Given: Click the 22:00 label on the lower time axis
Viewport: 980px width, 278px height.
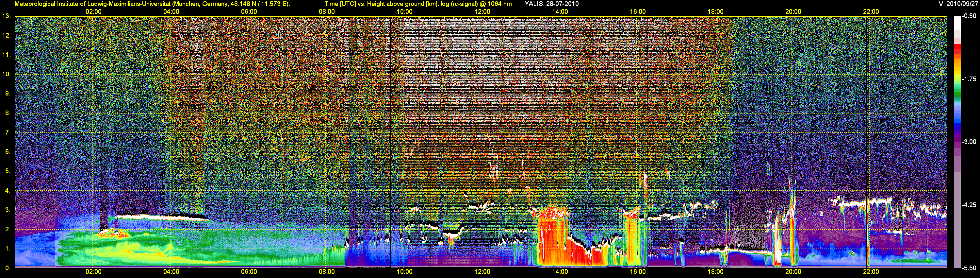Looking at the screenshot, I should point(871,272).
